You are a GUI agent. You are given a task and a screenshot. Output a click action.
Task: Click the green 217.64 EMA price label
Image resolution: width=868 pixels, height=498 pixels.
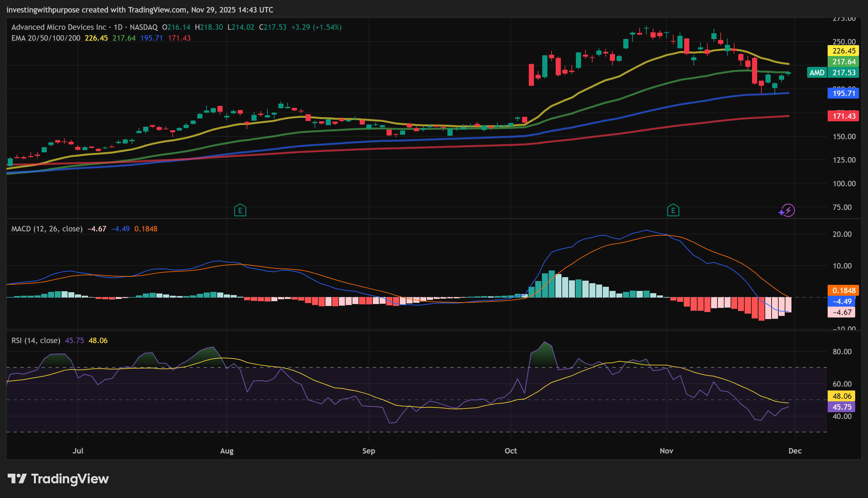[x=843, y=62]
